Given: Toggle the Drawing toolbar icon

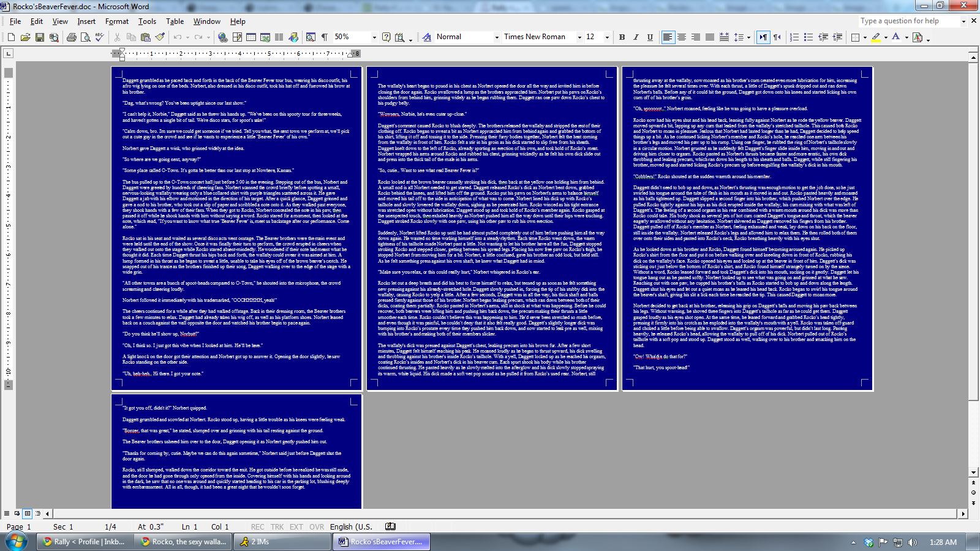Looking at the screenshot, I should 293,37.
